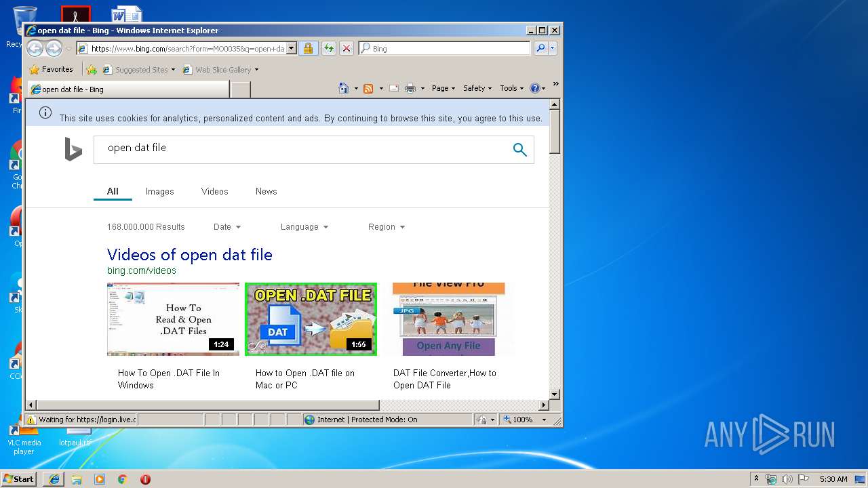Expand the Region filter dropdown
Image resolution: width=868 pixels, height=488 pixels.
click(387, 227)
